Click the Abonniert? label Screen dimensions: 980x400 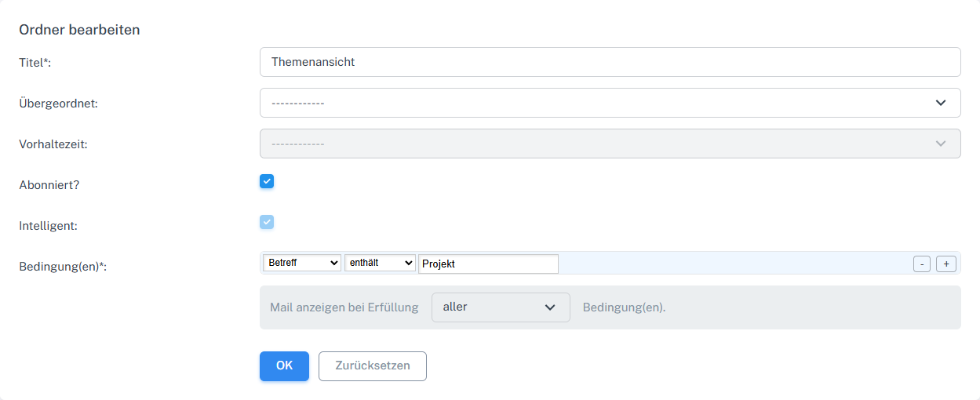49,185
